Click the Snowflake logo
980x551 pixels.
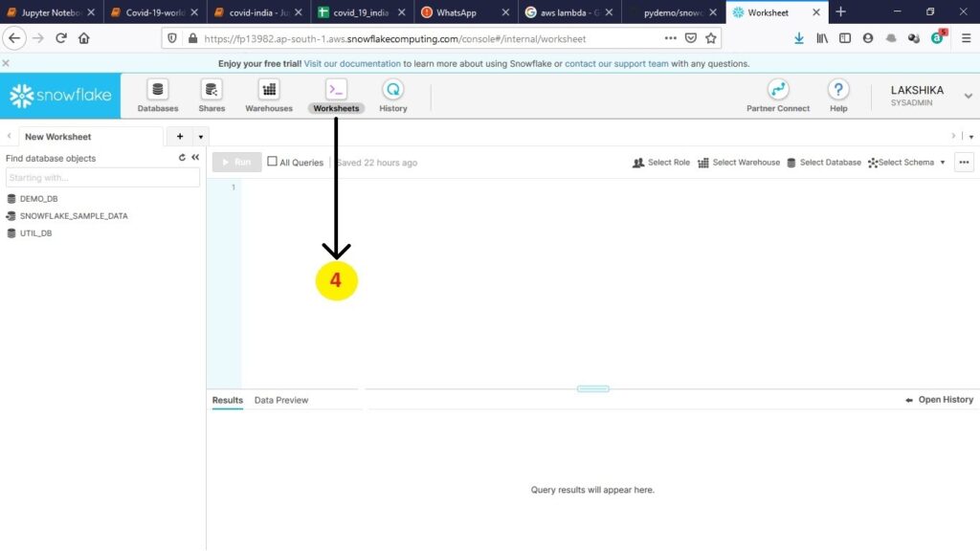60,96
